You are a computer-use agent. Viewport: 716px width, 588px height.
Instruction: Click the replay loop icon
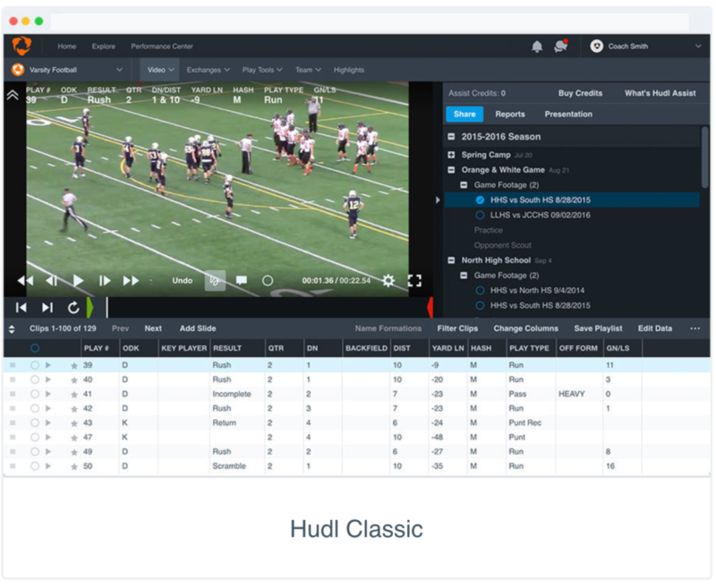(x=73, y=308)
